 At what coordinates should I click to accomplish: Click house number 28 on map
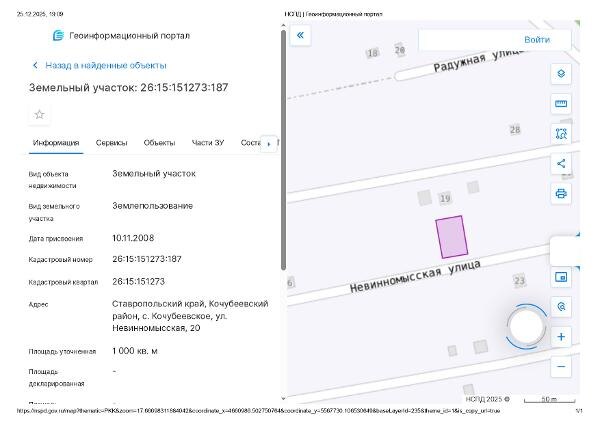click(x=515, y=130)
